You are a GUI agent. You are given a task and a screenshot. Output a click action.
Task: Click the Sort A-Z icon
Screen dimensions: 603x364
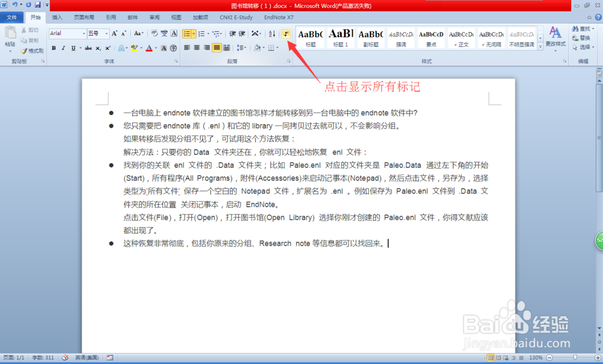[x=272, y=34]
